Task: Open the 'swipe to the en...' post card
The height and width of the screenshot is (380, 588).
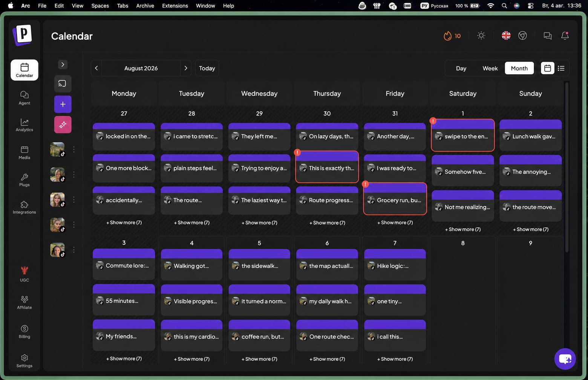Action: [463, 135]
